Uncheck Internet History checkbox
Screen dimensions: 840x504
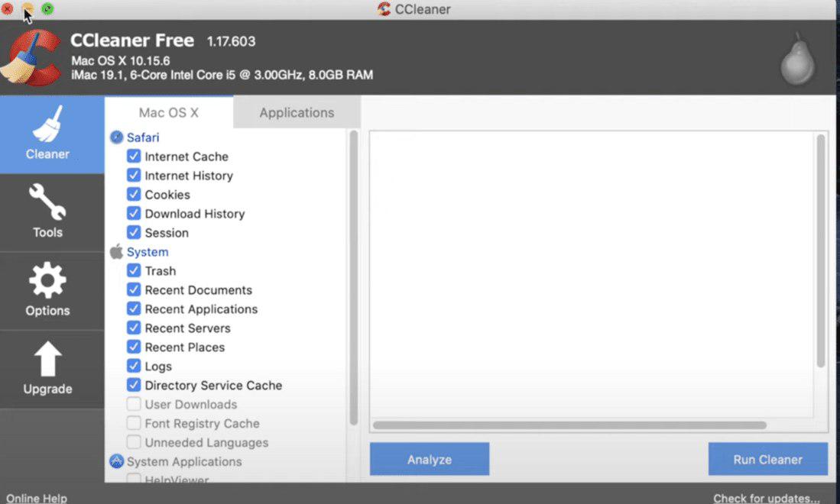[x=134, y=176]
